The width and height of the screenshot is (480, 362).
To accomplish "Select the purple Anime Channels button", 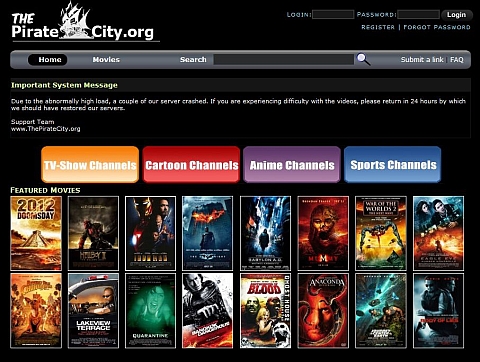I will [292, 164].
